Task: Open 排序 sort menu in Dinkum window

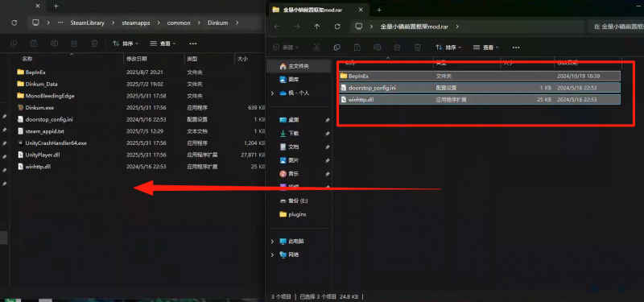Action: [x=126, y=43]
